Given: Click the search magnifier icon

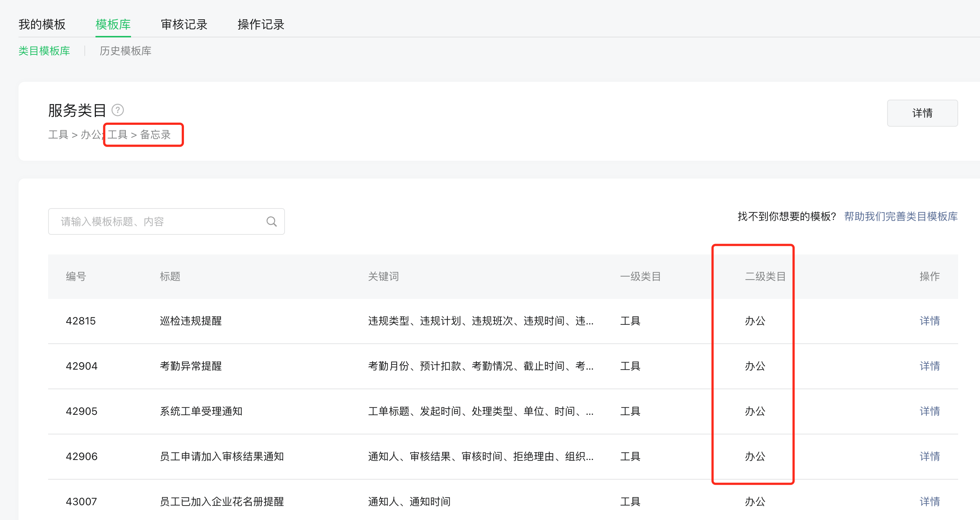Looking at the screenshot, I should (271, 221).
